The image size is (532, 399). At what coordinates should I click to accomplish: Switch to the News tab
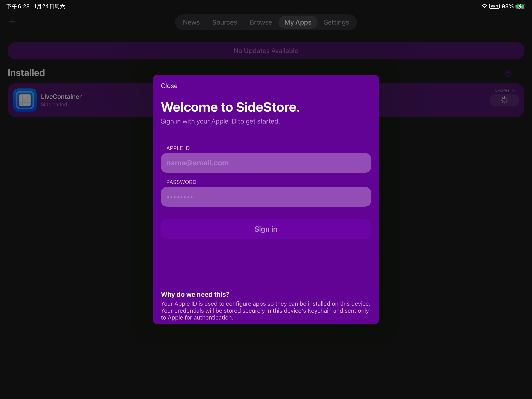(x=191, y=22)
